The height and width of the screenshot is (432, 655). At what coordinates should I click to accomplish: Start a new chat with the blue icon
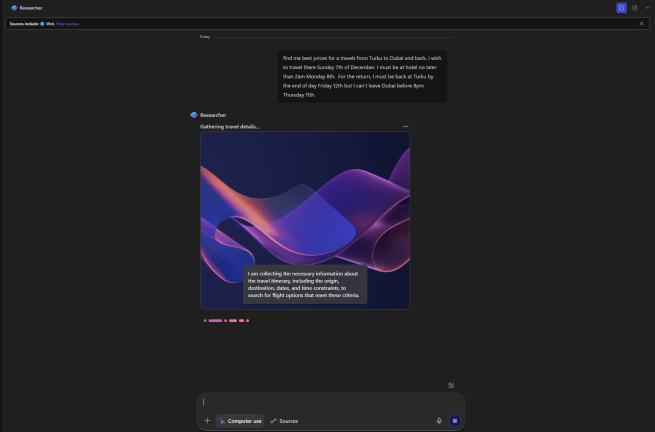pos(621,8)
